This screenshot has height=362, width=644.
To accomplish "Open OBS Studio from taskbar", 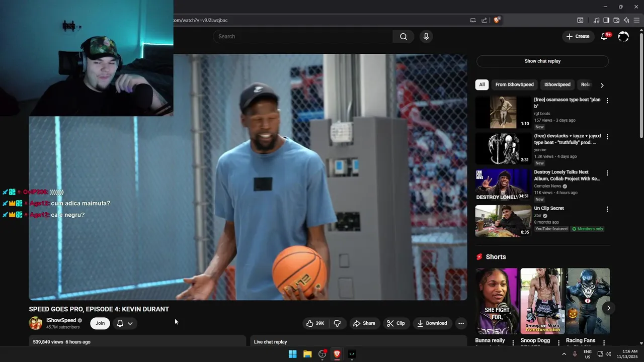I will click(323, 354).
